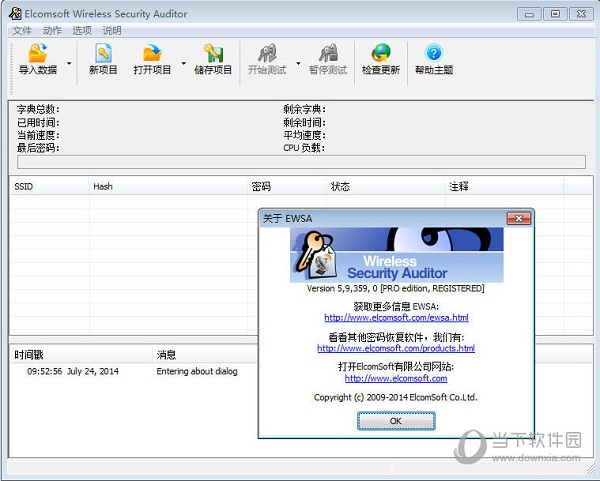Minimize the Elcomsoft Wireless Security Auditor window
Image resolution: width=600 pixels, height=481 pixels.
tap(529, 14)
